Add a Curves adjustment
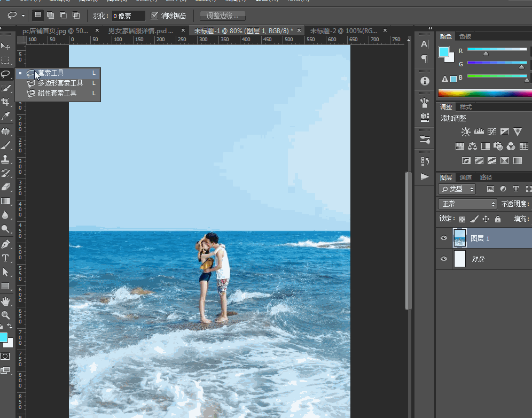The image size is (532, 418). click(491, 131)
